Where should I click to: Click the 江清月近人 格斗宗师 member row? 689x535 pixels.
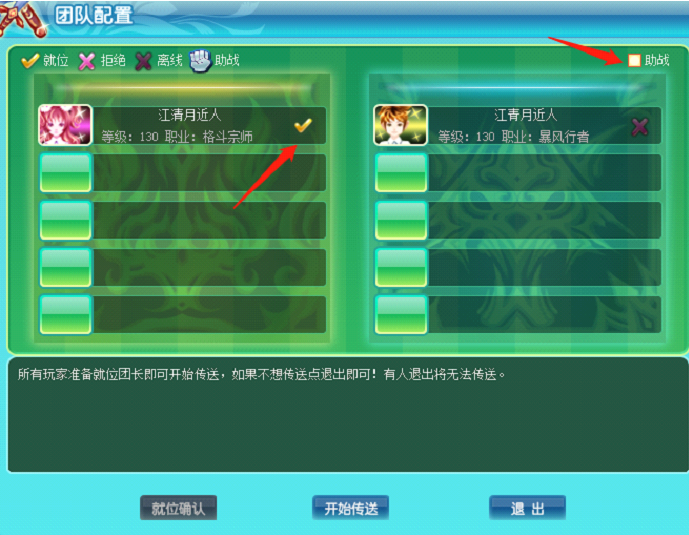pos(182,125)
